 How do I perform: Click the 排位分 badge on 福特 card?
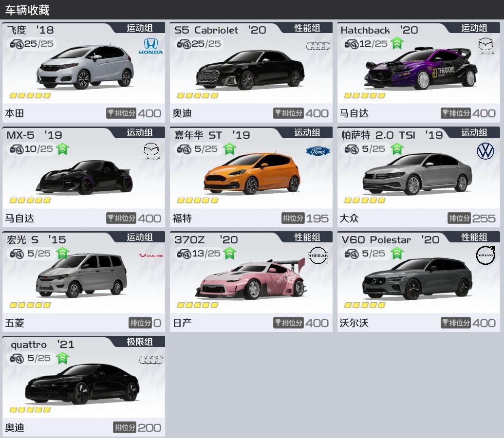coord(292,218)
